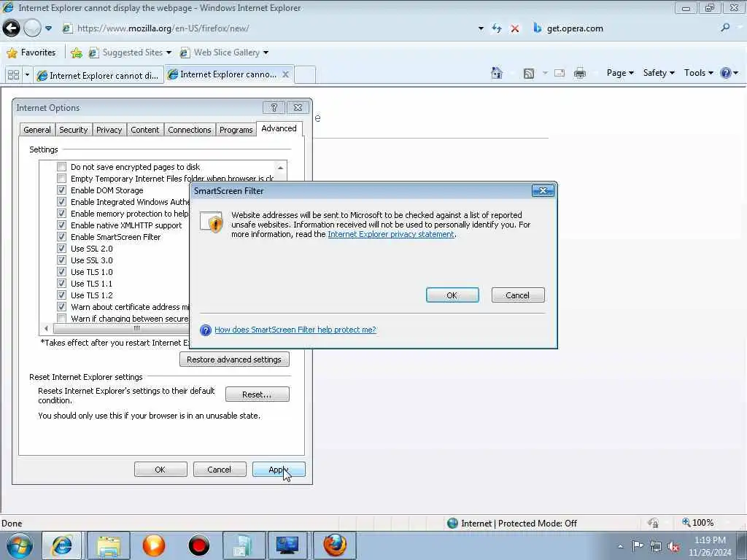Open the recent pages dropdown beside Forward button
Viewport: 747px width, 560px height.
(x=49, y=28)
